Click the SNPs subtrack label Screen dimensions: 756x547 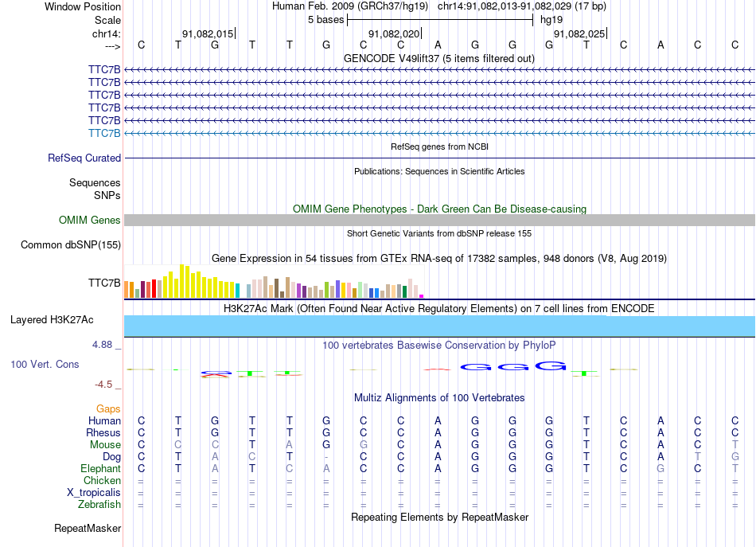pyautogui.click(x=107, y=195)
